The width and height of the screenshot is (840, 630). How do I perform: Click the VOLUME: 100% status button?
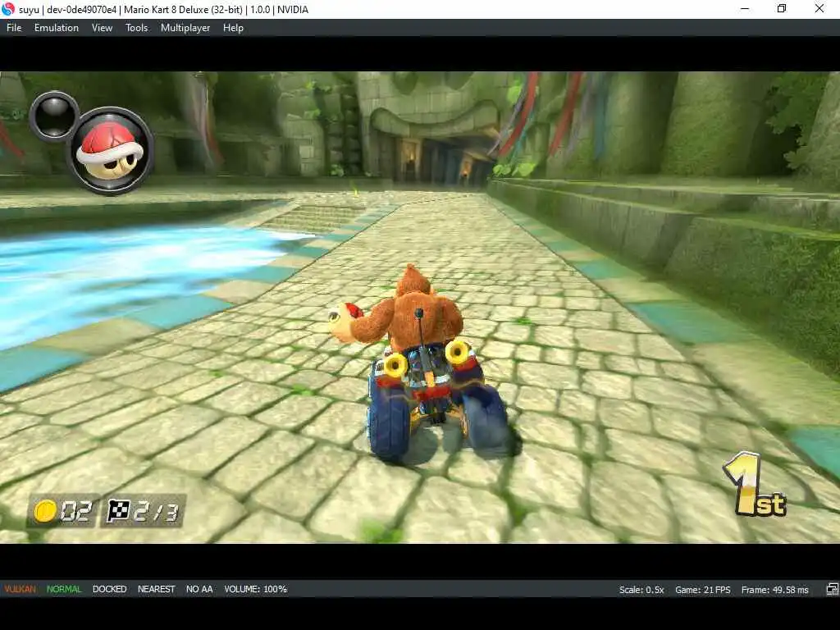256,589
